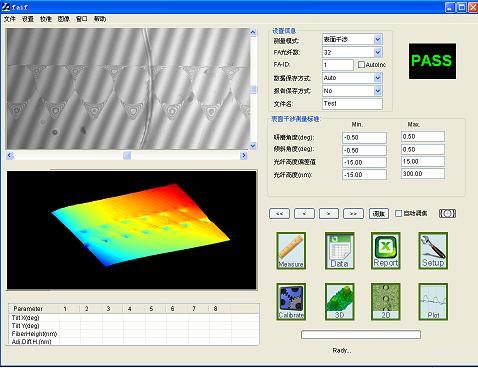This screenshot has width=478, height=368.
Task: Open the Plot profile icon
Action: [x=433, y=302]
